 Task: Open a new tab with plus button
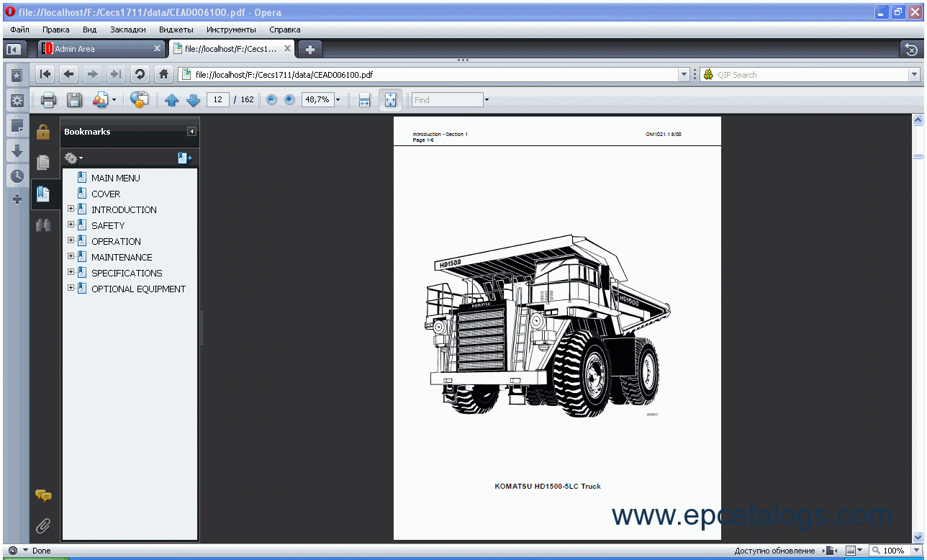click(310, 49)
